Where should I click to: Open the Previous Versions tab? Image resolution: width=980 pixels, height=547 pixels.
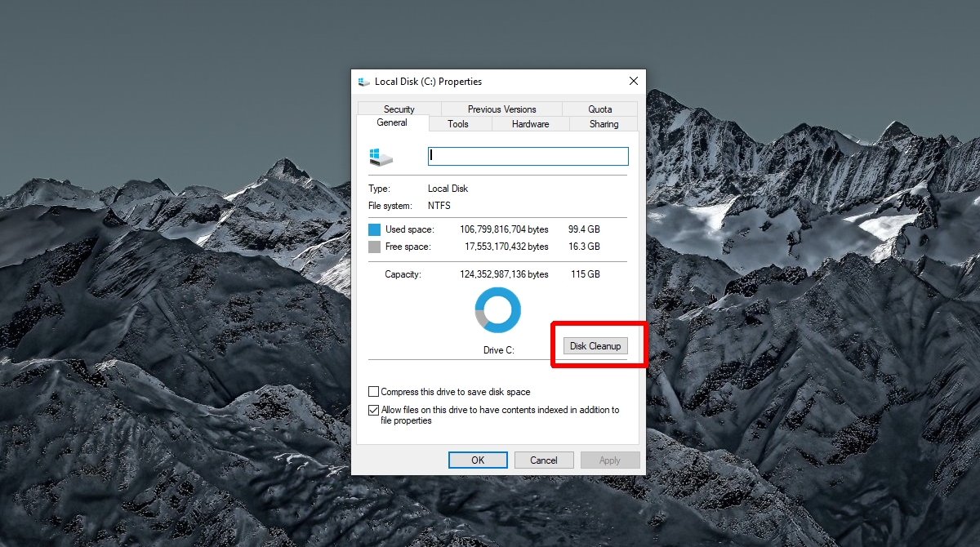501,109
